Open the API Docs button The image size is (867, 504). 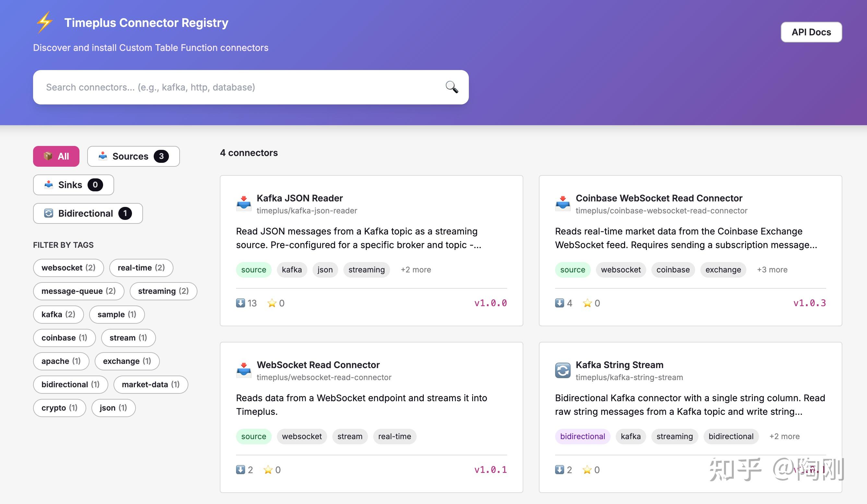click(811, 32)
